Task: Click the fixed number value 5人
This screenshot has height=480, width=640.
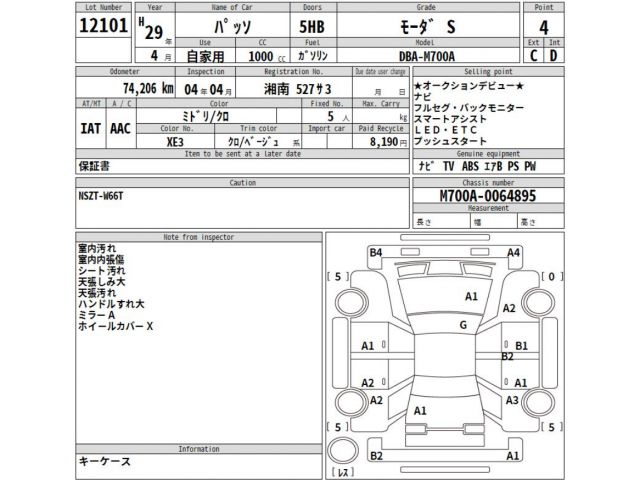Action: pyautogui.click(x=338, y=117)
